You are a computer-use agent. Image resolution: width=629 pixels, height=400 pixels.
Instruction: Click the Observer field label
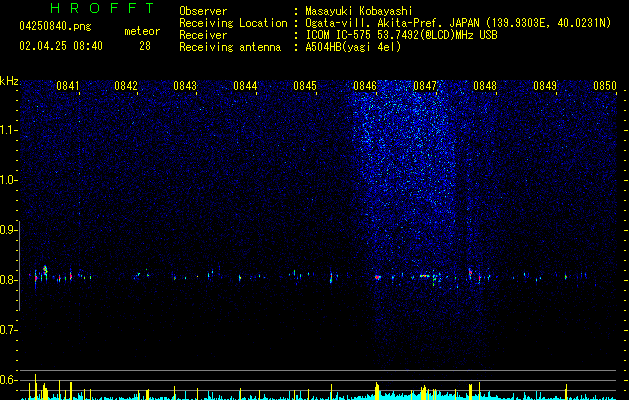(x=203, y=11)
